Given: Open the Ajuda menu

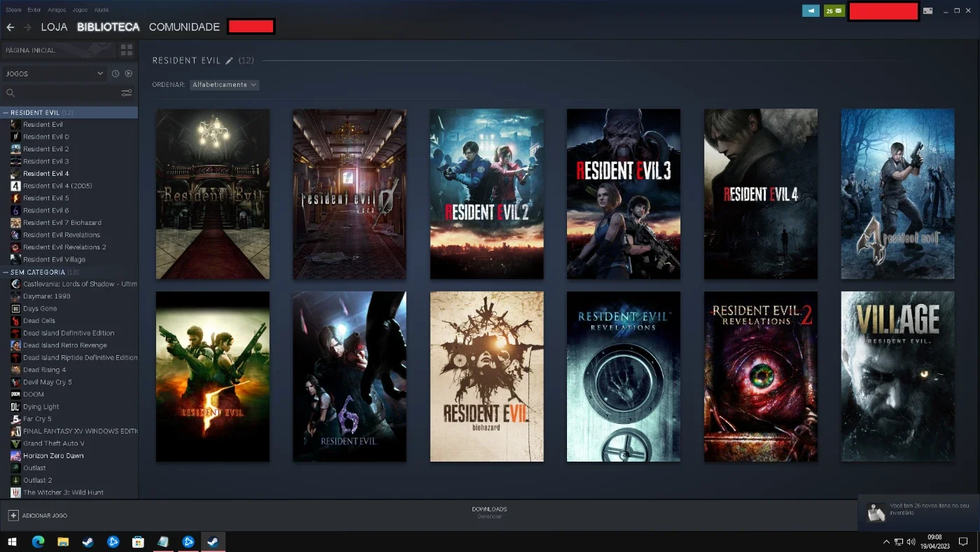Looking at the screenshot, I should pyautogui.click(x=101, y=10).
